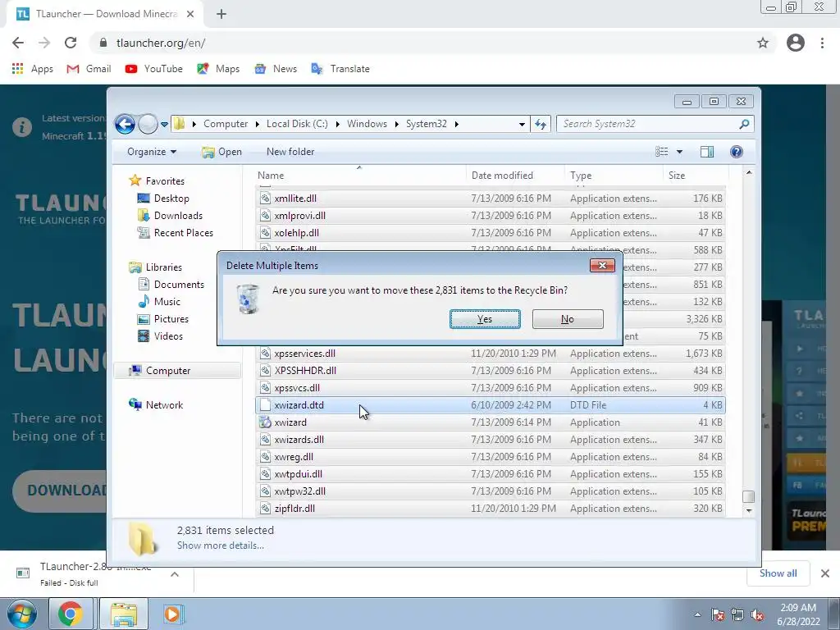Select XPSSHHDR.dll file

click(491, 371)
